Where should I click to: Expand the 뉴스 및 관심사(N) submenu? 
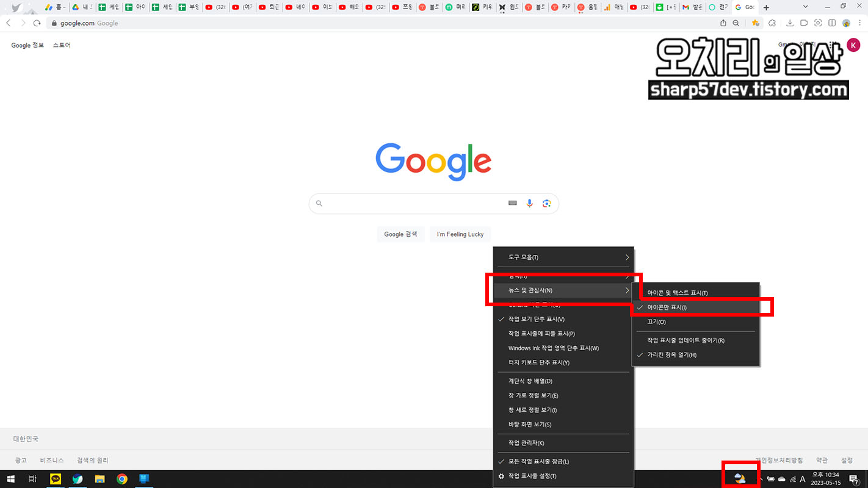tap(563, 290)
